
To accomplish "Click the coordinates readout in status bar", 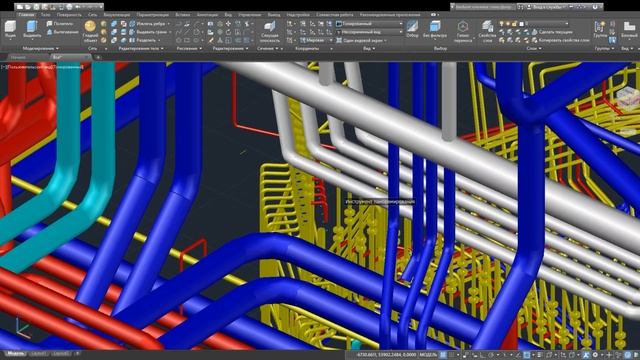I will (x=386, y=355).
